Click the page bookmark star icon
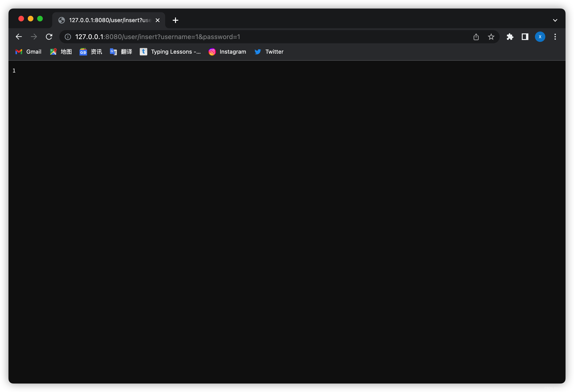Viewport: 574px width, 392px height. pyautogui.click(x=491, y=37)
